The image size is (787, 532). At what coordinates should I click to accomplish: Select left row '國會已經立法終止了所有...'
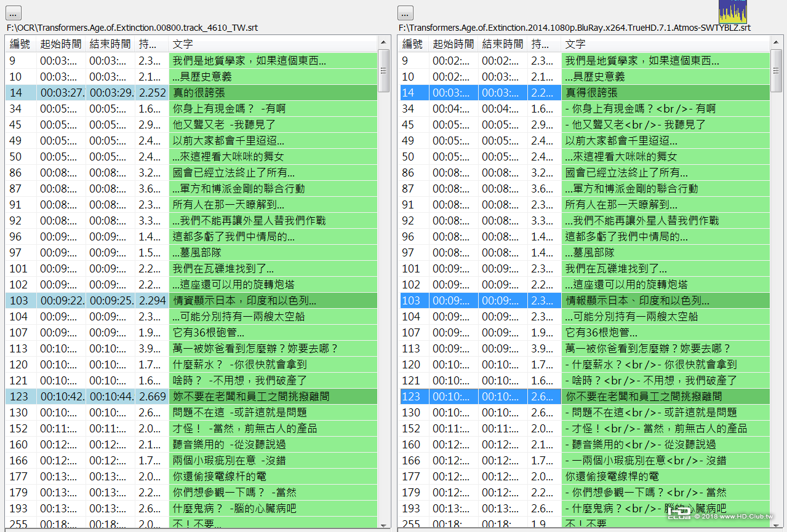[x=191, y=172]
